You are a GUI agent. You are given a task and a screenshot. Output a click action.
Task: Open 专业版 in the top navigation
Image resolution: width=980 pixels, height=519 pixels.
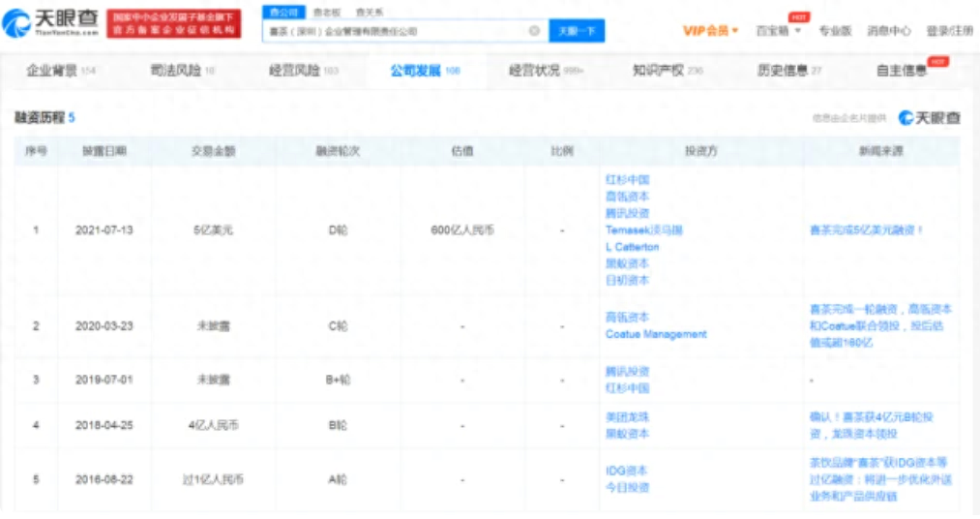pyautogui.click(x=834, y=31)
